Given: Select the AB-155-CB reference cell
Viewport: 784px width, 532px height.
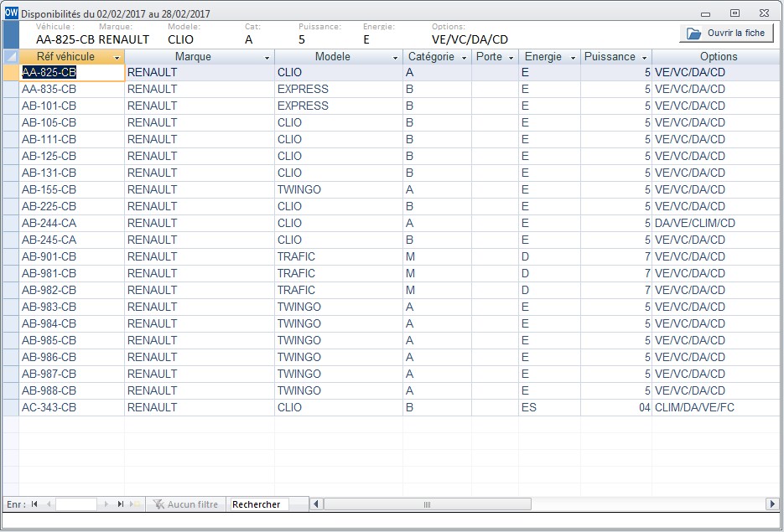Looking at the screenshot, I should tap(72, 189).
